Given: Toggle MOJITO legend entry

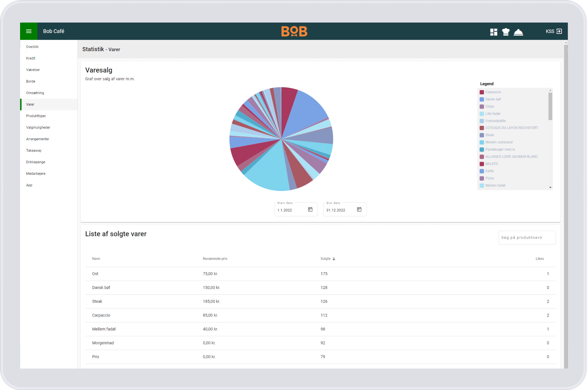Looking at the screenshot, I should coord(491,164).
